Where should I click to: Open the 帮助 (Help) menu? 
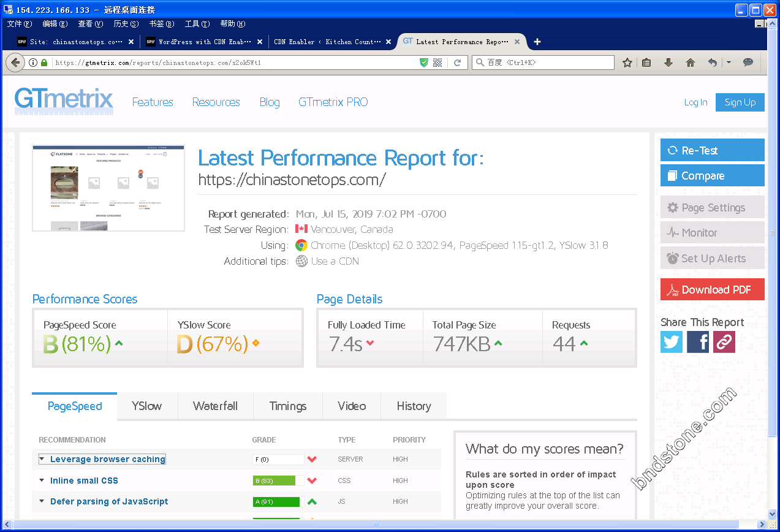[x=232, y=24]
